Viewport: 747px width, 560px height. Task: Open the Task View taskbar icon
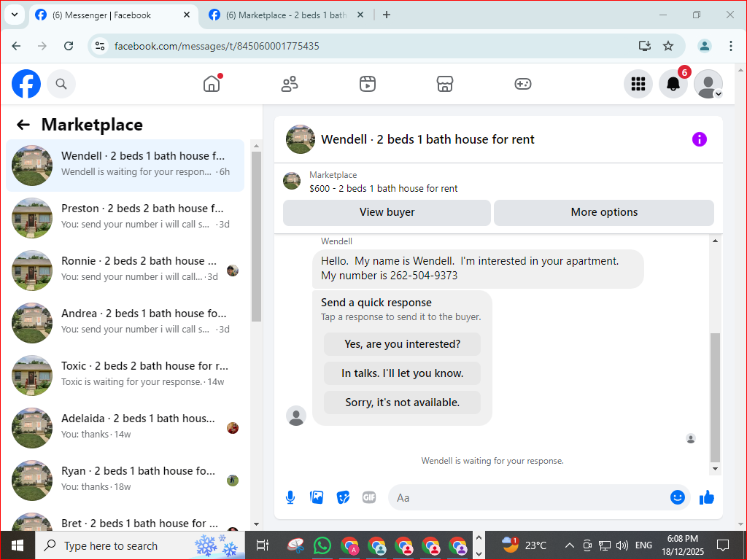tap(262, 545)
